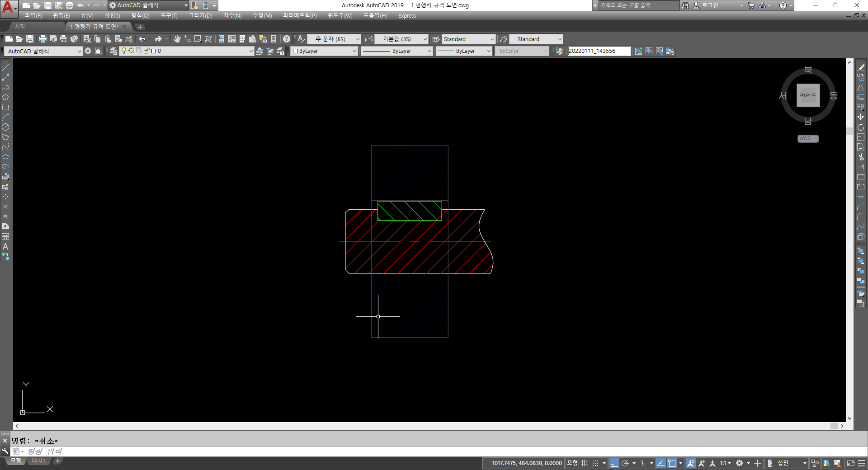Click the keyword search field in title bar
This screenshot has height=470, width=868.
[638, 5]
